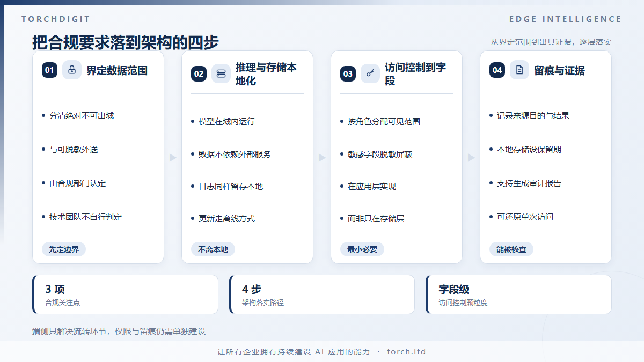Select the 03 step number badge

tap(348, 74)
